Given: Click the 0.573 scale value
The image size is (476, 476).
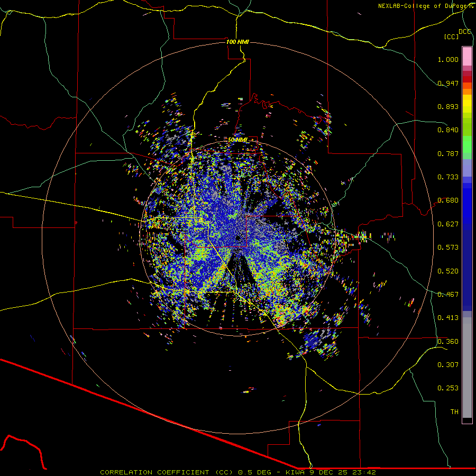Looking at the screenshot, I should point(448,247).
